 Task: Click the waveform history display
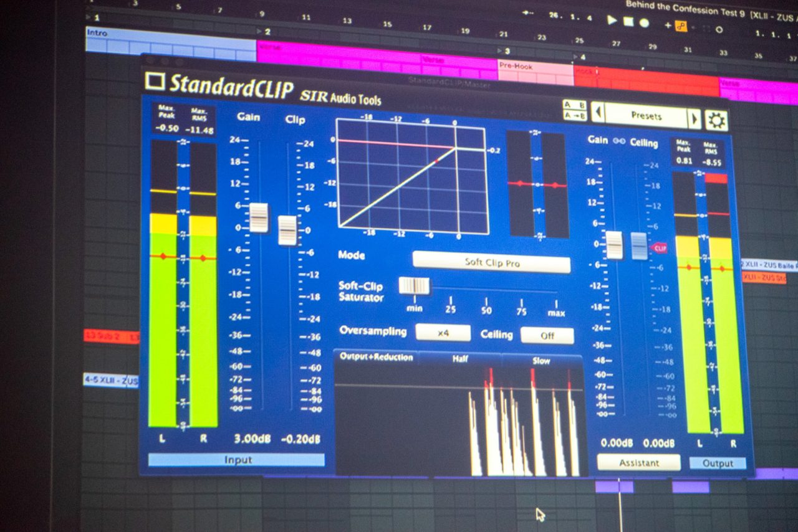[x=459, y=420]
